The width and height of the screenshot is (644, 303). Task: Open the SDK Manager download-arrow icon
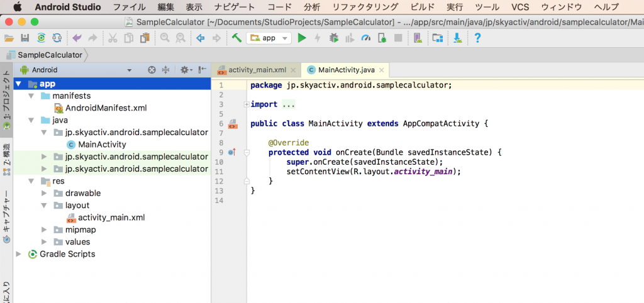tap(458, 38)
